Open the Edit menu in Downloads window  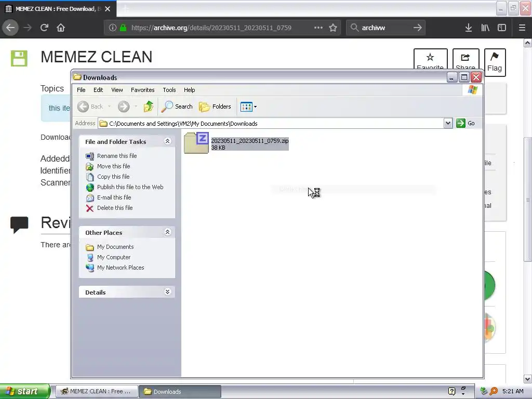pyautogui.click(x=98, y=90)
